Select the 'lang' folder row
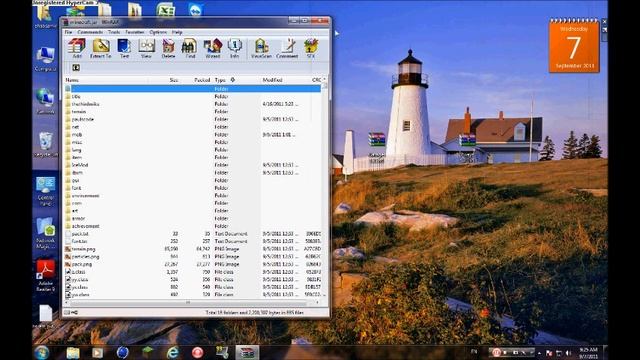Screen dimensions: 640x360 coord(193,150)
